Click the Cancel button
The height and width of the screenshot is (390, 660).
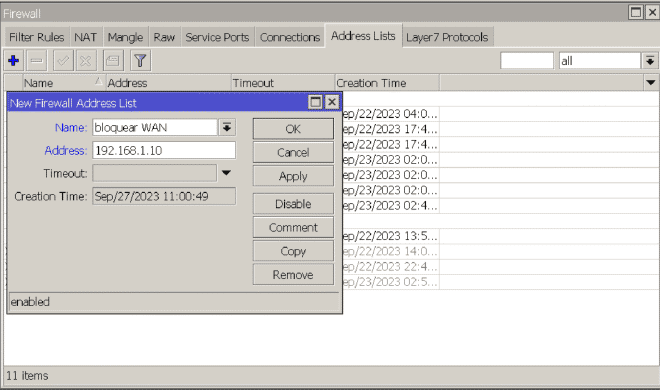(293, 152)
